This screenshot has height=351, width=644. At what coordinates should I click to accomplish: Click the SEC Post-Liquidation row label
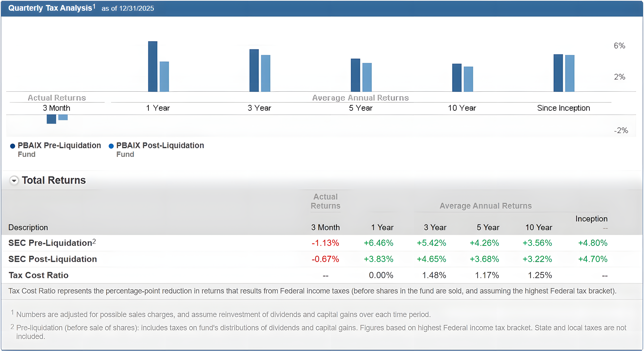point(52,259)
